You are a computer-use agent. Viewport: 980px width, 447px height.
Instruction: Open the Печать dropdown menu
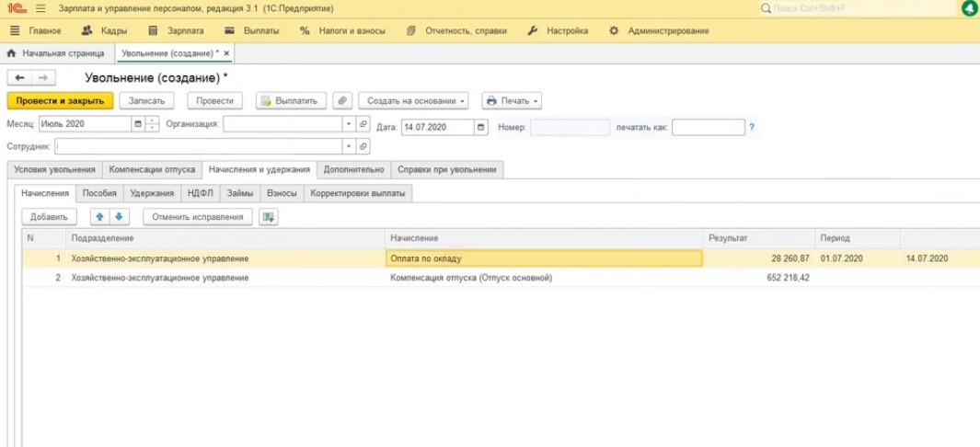coord(512,101)
